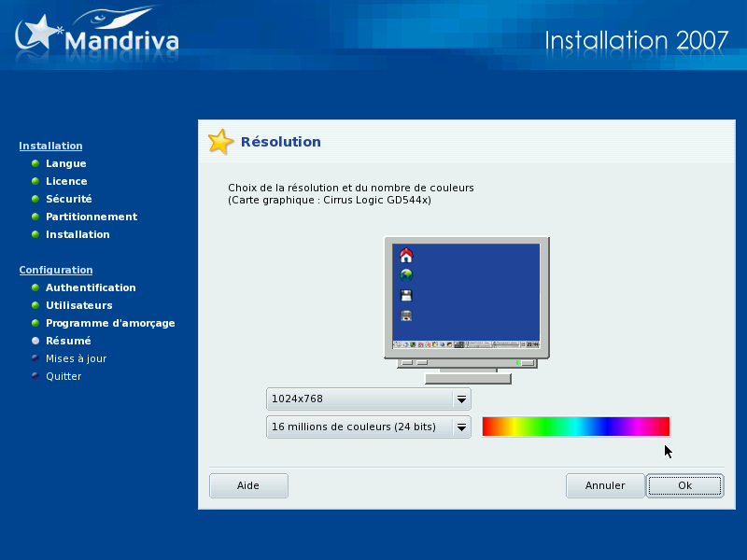The height and width of the screenshot is (560, 747).
Task: Click the Mandriva star logo
Action: 37,35
